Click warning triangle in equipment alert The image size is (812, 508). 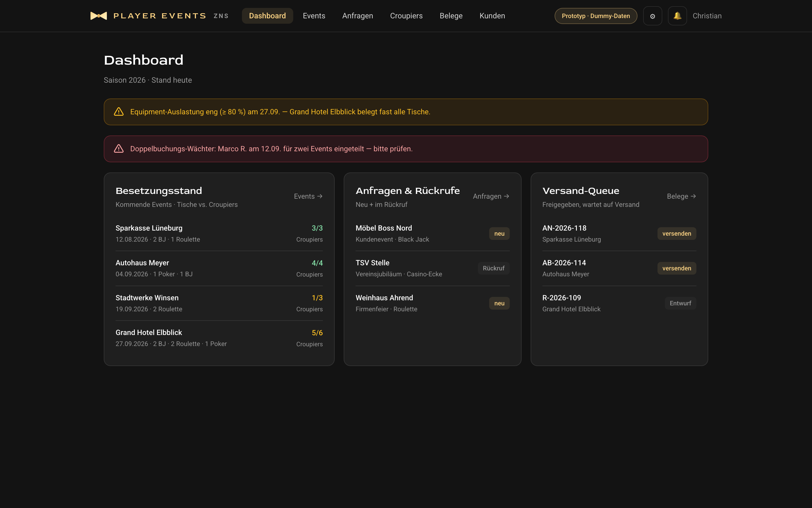(119, 111)
